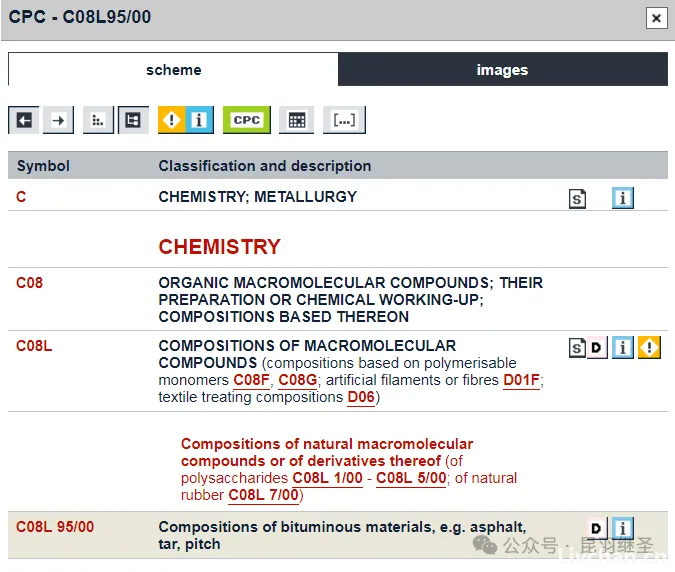Screen dimensions: 675x572
Task: Open the table grid view icon
Action: pyautogui.click(x=296, y=120)
